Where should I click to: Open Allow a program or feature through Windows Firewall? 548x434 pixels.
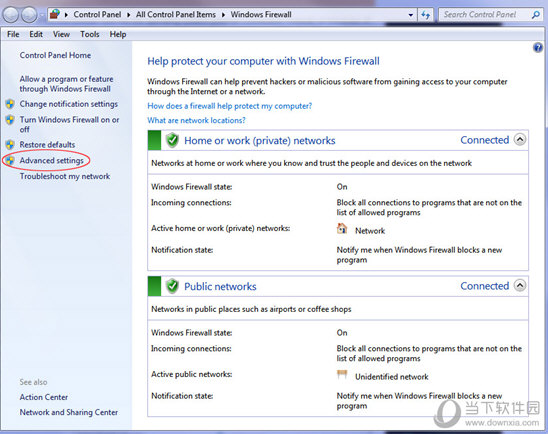66,84
